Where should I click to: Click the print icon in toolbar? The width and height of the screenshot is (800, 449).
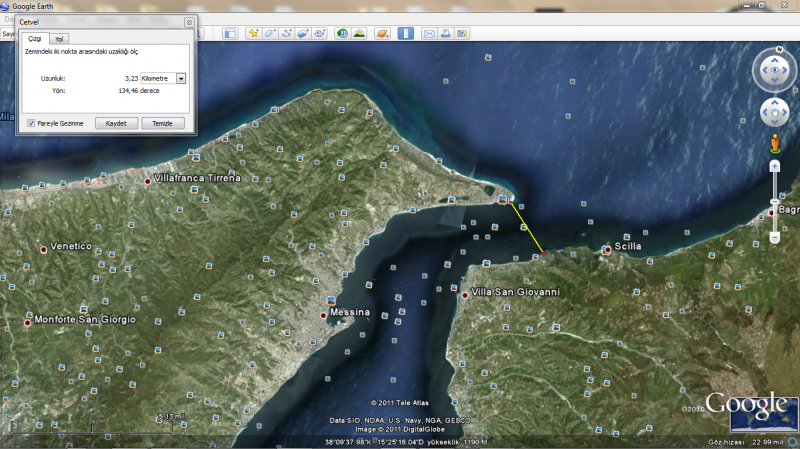click(x=446, y=33)
